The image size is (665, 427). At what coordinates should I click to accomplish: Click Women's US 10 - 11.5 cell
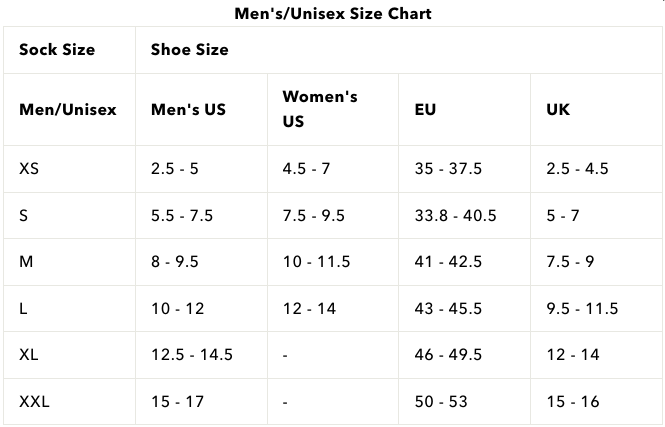click(316, 262)
